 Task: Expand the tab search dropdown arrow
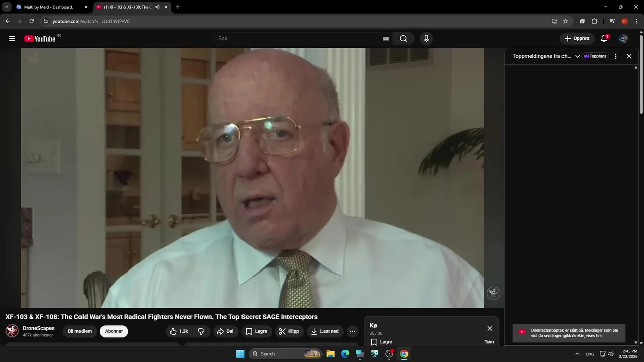pos(7,7)
